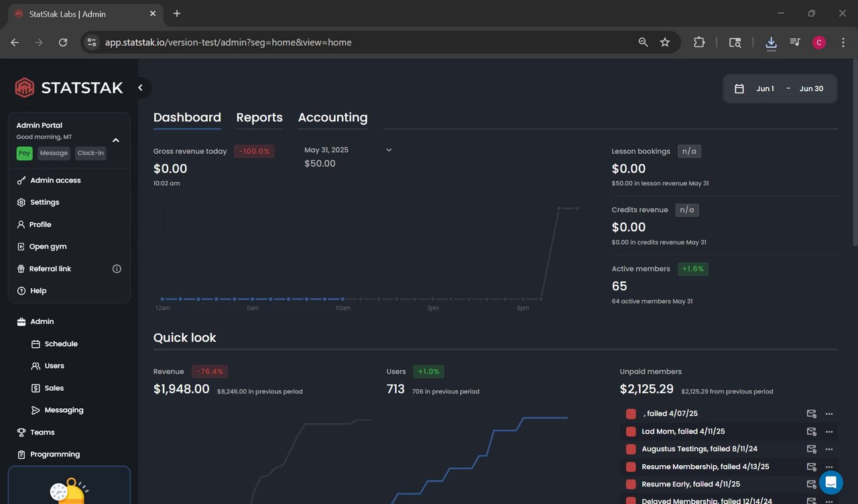Switch to the Accounting tab
The height and width of the screenshot is (504, 858).
(332, 117)
